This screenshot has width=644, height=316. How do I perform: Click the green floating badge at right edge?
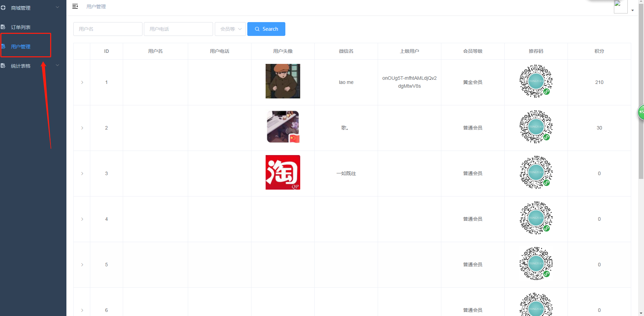pos(641,112)
